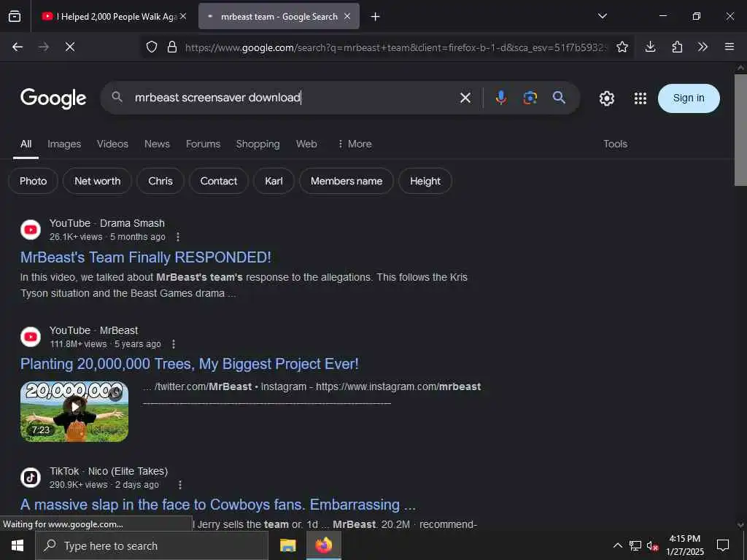Open a new browser tab
This screenshot has height=560, width=747.
click(x=376, y=17)
